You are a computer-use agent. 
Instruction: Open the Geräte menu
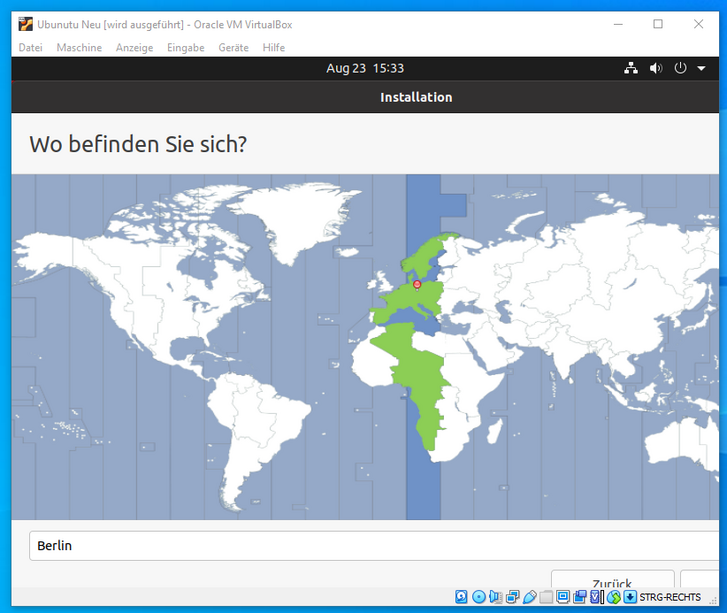pyautogui.click(x=233, y=47)
